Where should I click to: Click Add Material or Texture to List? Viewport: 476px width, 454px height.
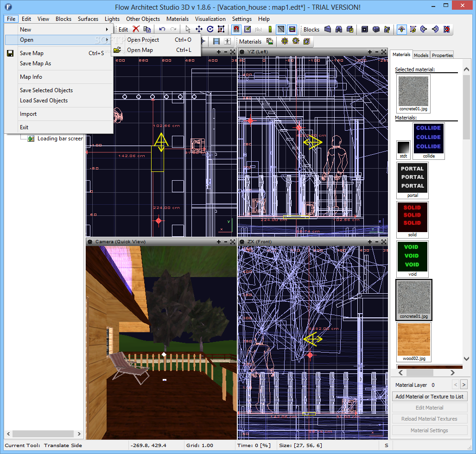pyautogui.click(x=429, y=397)
